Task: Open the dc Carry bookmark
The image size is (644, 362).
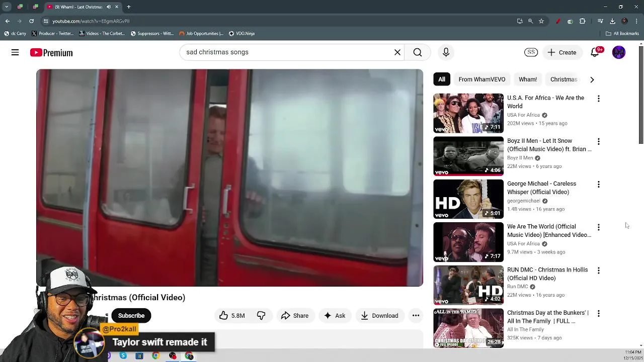Action: coord(15,34)
